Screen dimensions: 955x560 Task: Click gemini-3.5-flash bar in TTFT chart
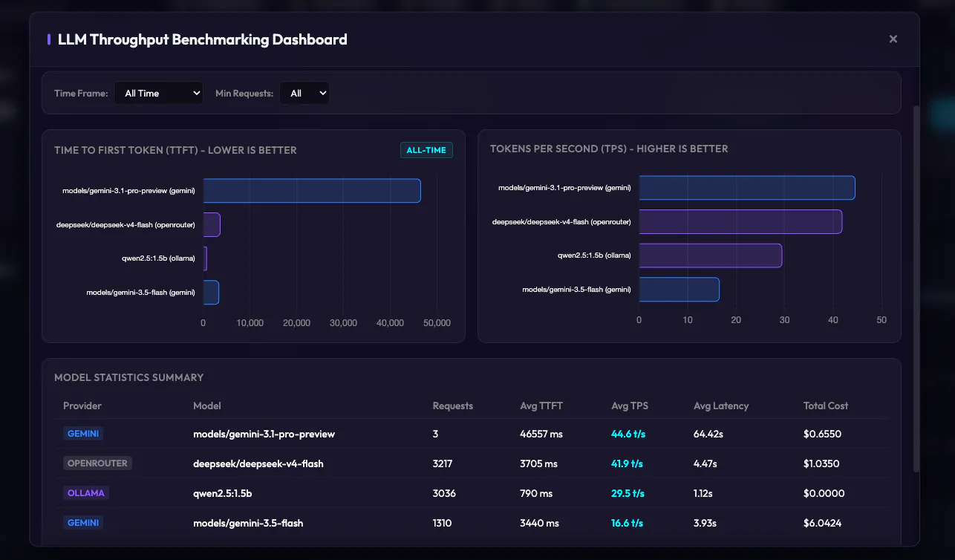211,293
